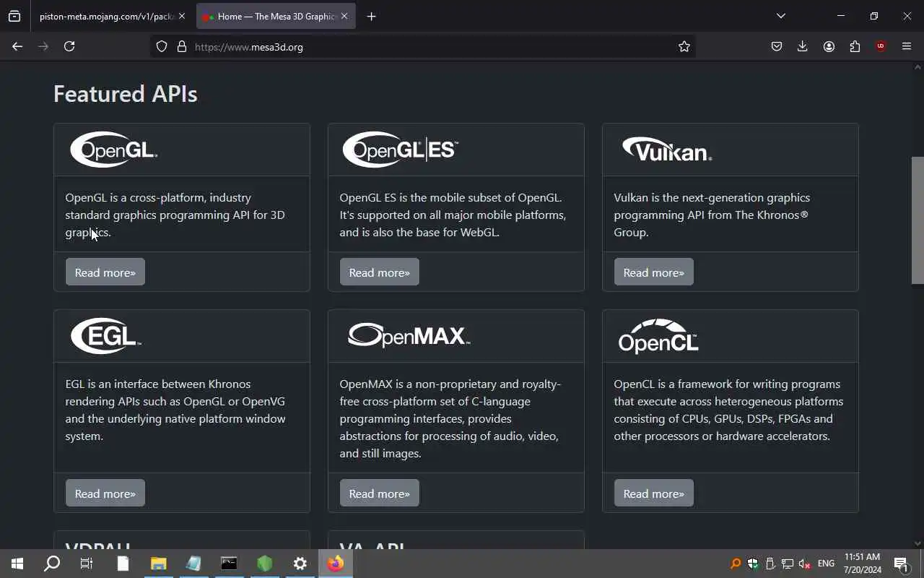Open the Windows Start menu
The height and width of the screenshot is (578, 924).
(17, 564)
